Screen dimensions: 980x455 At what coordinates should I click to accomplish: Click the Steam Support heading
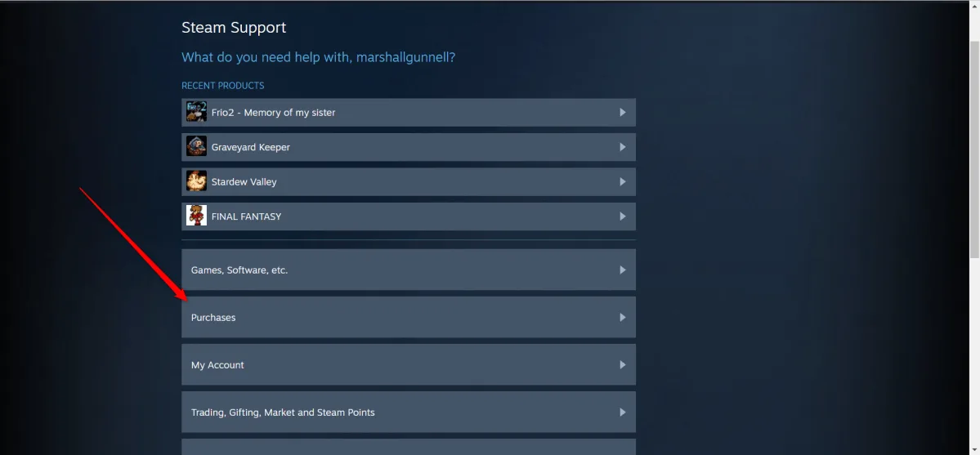pos(234,28)
